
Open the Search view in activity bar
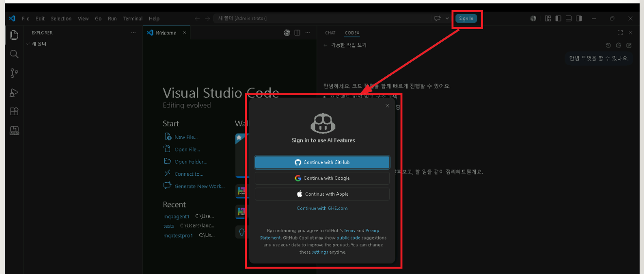[x=14, y=54]
